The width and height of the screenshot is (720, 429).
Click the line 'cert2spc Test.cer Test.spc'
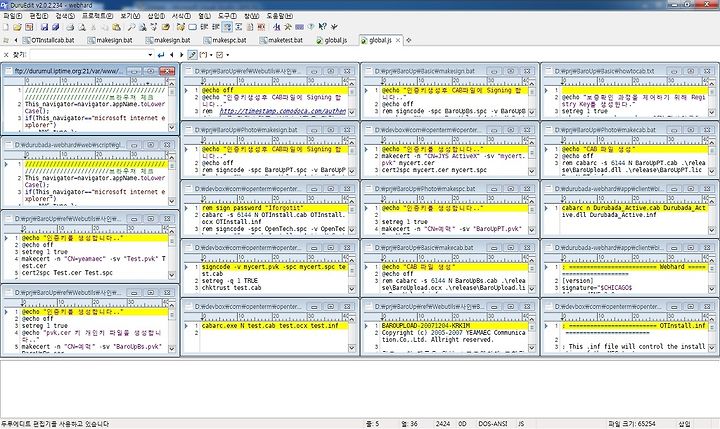coord(67,273)
